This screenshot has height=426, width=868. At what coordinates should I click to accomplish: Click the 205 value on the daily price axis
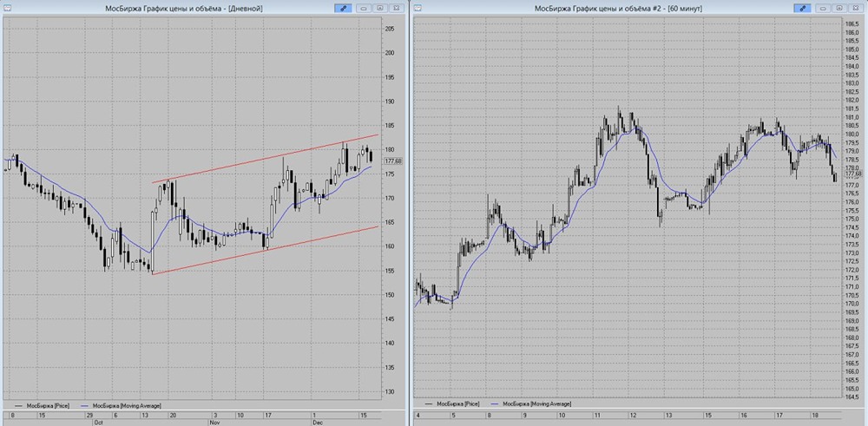click(x=390, y=29)
